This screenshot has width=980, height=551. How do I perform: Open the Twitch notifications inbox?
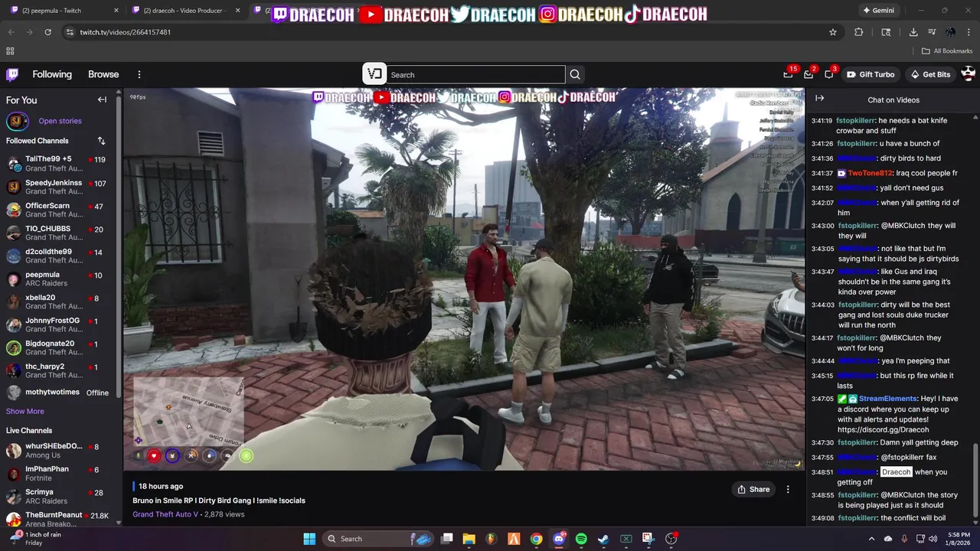pyautogui.click(x=808, y=74)
